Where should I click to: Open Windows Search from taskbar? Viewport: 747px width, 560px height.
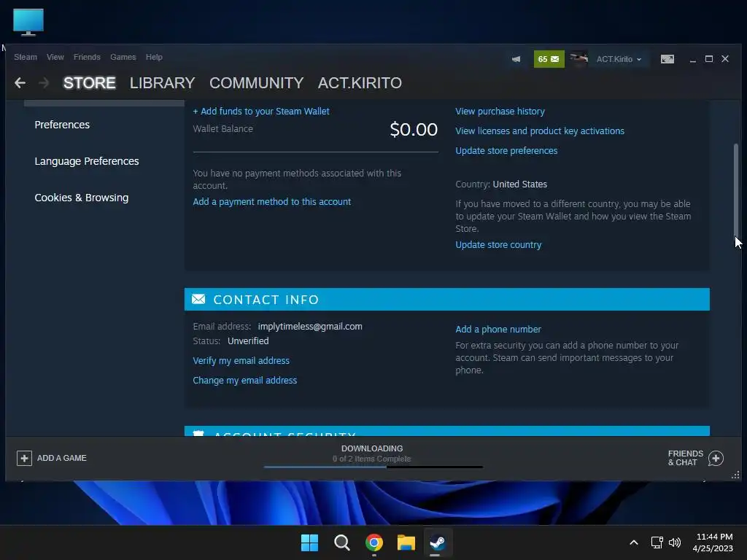tap(341, 542)
